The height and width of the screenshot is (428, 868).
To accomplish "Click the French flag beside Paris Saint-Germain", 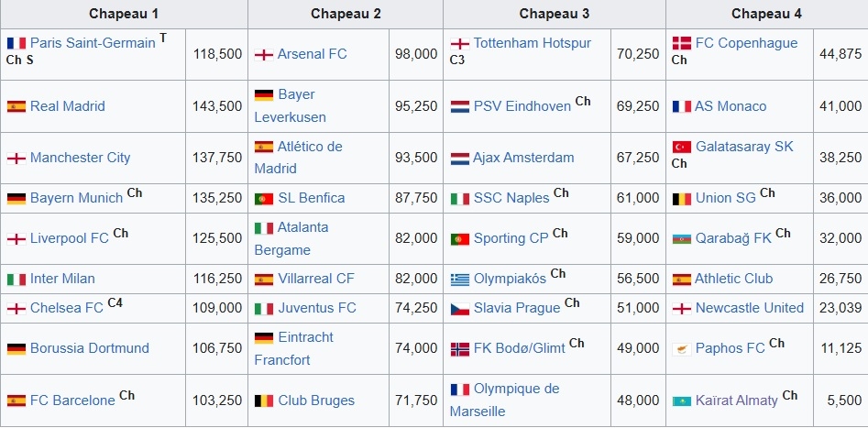I will 16,44.
